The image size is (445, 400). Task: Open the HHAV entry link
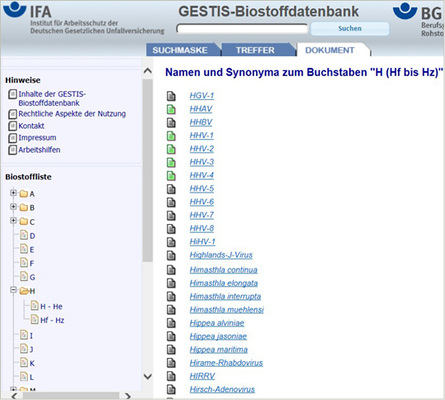coord(201,109)
